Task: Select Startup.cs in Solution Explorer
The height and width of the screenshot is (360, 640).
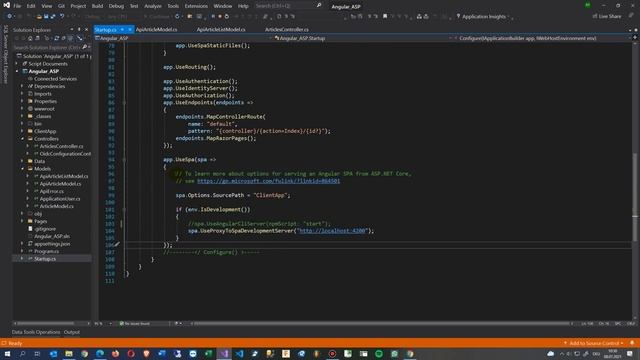Action: click(x=45, y=258)
